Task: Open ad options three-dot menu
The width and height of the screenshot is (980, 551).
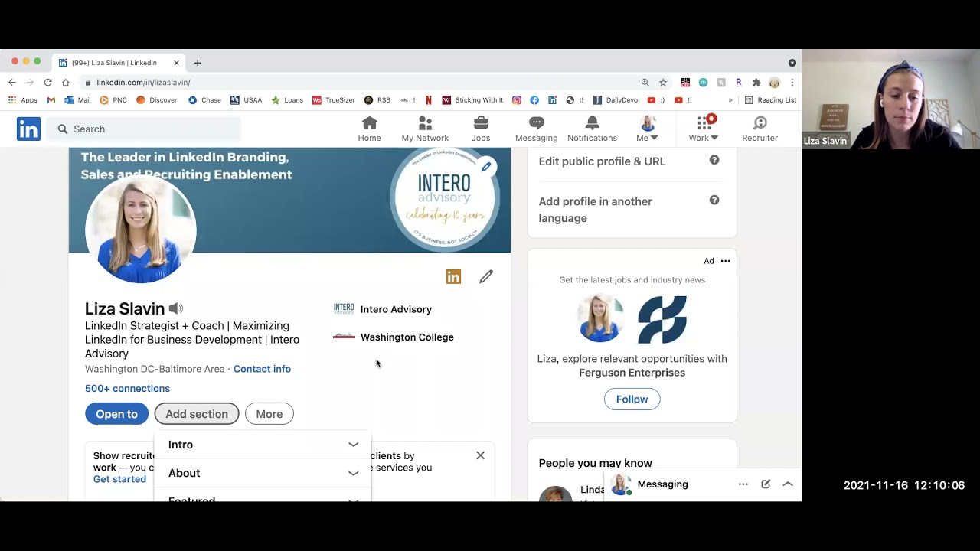Action: [x=725, y=261]
